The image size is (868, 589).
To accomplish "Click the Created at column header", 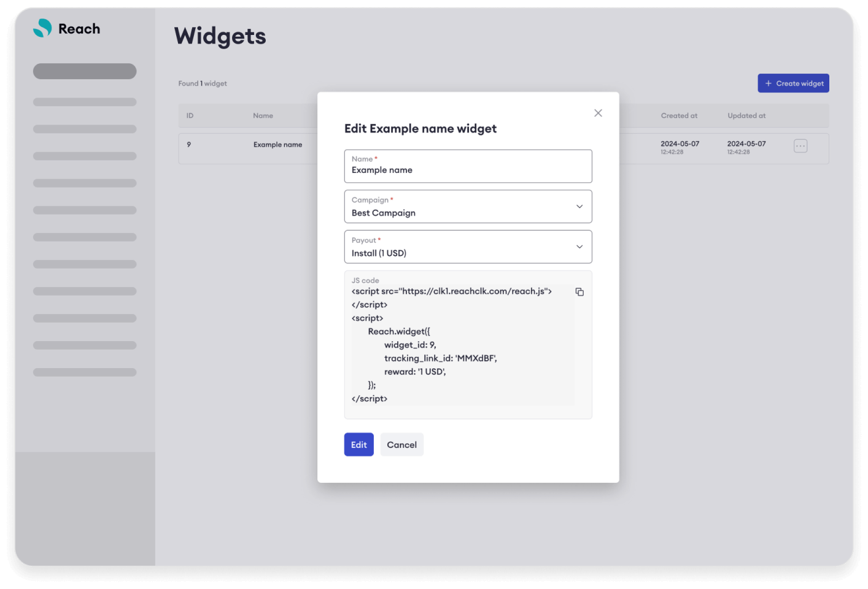I will point(679,115).
